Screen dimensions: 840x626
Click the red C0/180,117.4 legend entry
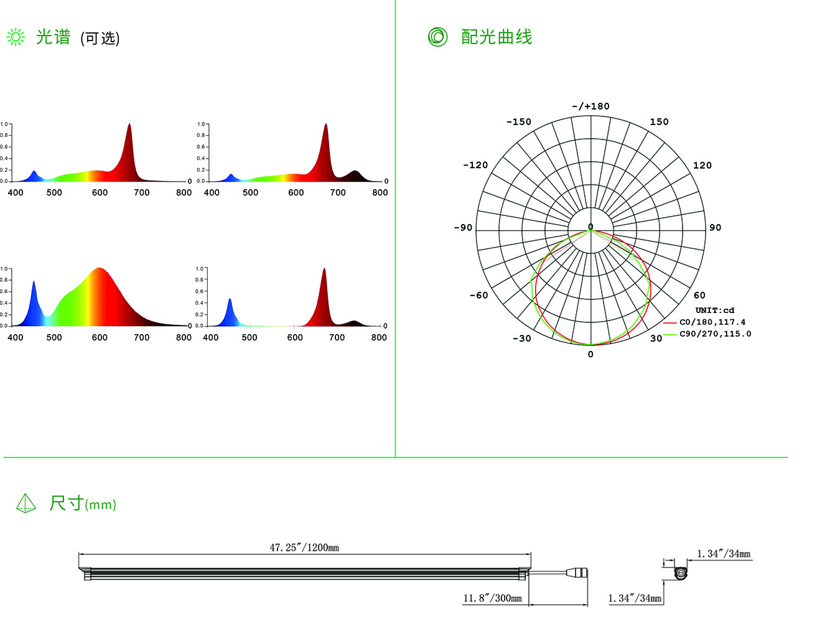[704, 322]
